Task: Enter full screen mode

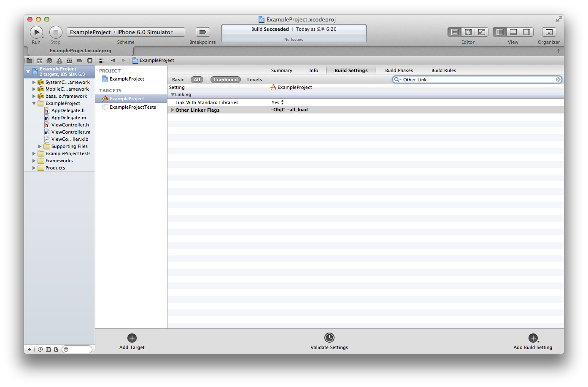Action: (x=559, y=19)
